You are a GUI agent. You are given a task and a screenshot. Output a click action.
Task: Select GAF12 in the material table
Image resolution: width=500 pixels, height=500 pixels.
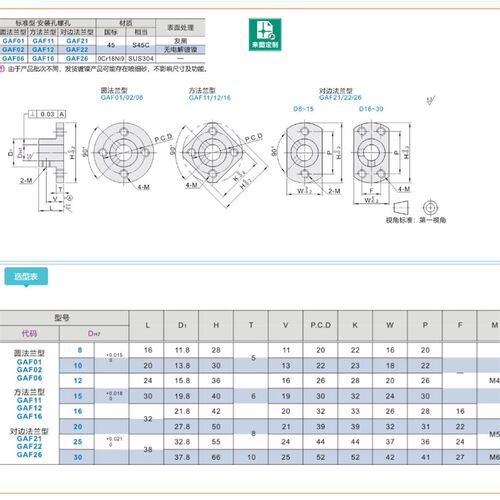tap(43, 49)
